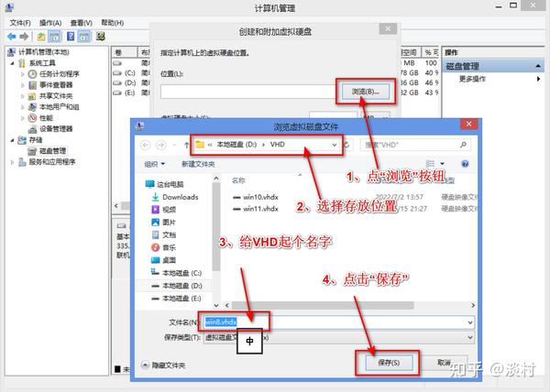Expand the 任务计划程序 node arrow
The height and width of the screenshot is (392, 550).
22,74
